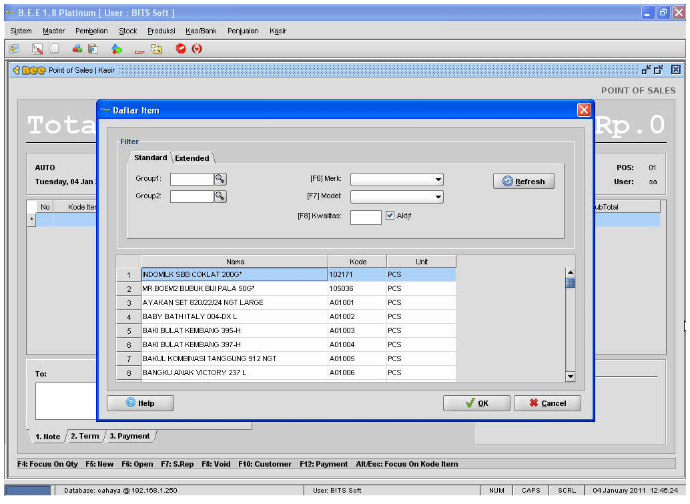
Task: Close the Daftar Item dialog
Action: tap(584, 110)
